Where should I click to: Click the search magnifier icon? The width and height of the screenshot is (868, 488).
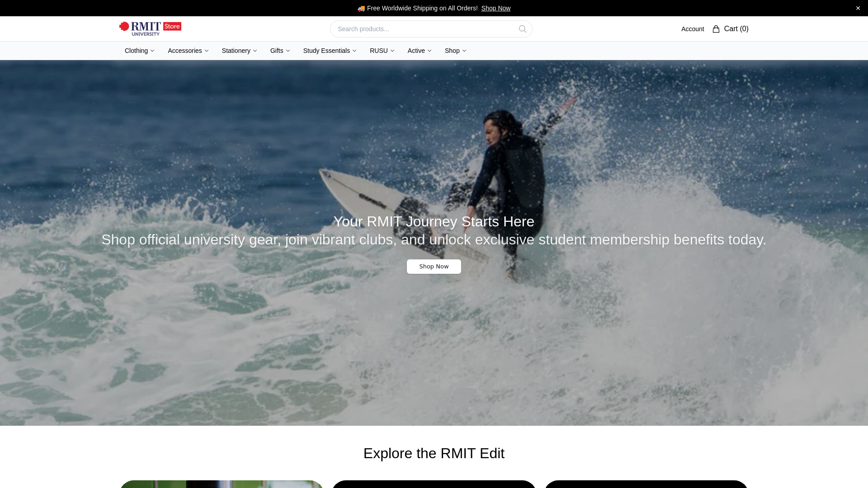click(523, 29)
